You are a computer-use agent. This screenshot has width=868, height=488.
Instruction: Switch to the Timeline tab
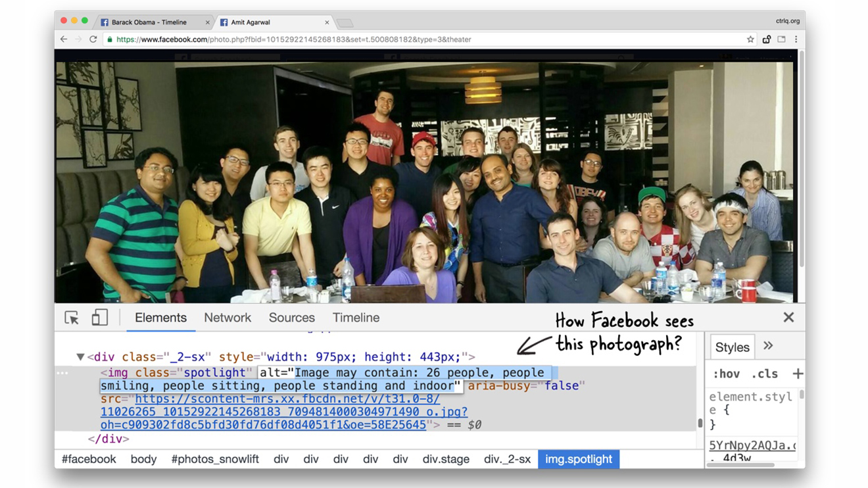click(x=356, y=318)
